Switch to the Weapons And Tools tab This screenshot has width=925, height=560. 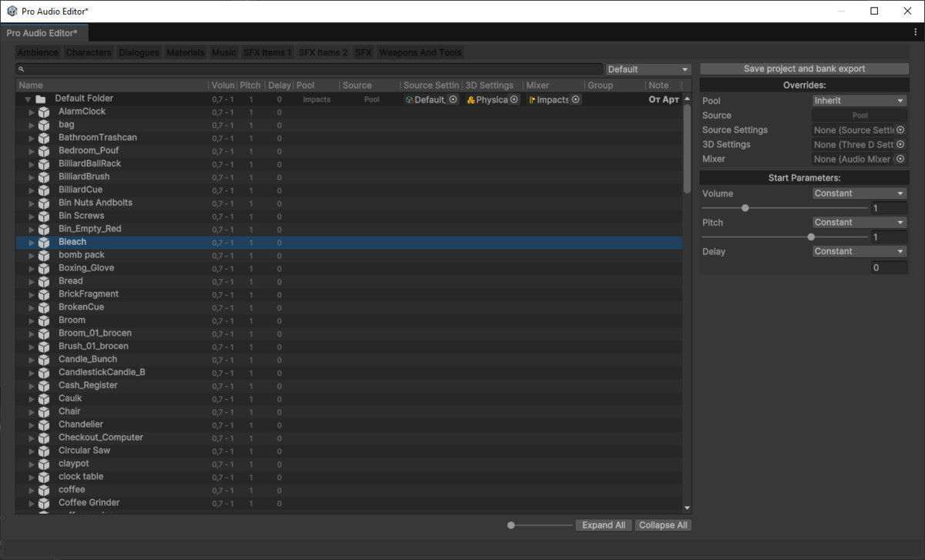coord(420,52)
